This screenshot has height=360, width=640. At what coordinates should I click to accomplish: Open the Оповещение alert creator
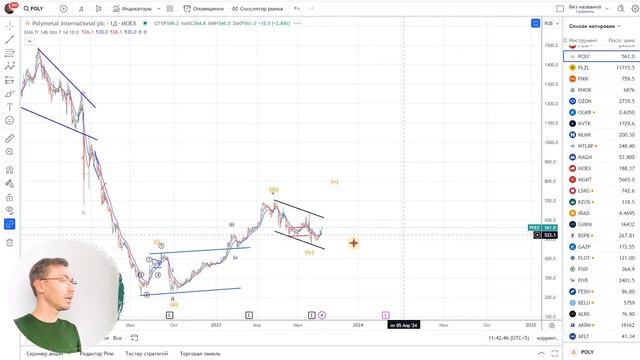coord(204,9)
